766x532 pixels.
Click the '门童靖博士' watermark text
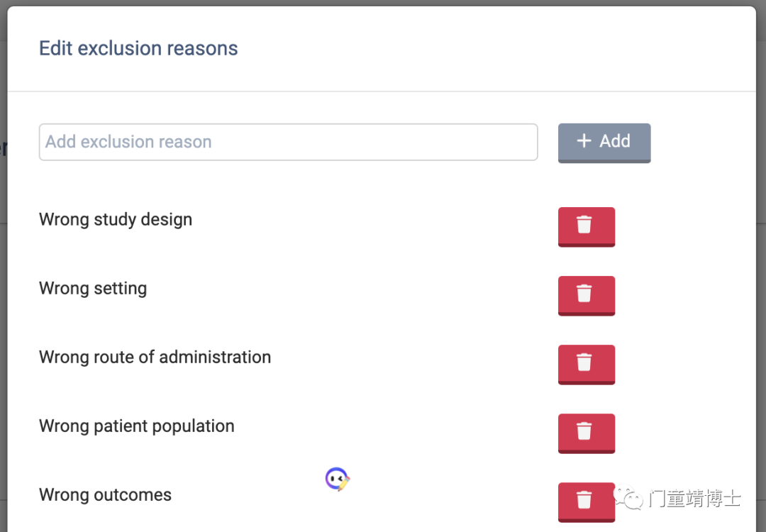pyautogui.click(x=694, y=499)
